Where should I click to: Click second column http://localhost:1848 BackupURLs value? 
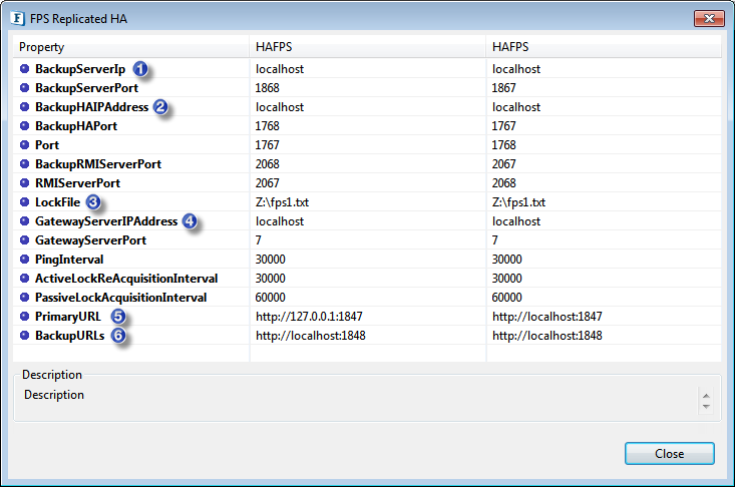547,336
